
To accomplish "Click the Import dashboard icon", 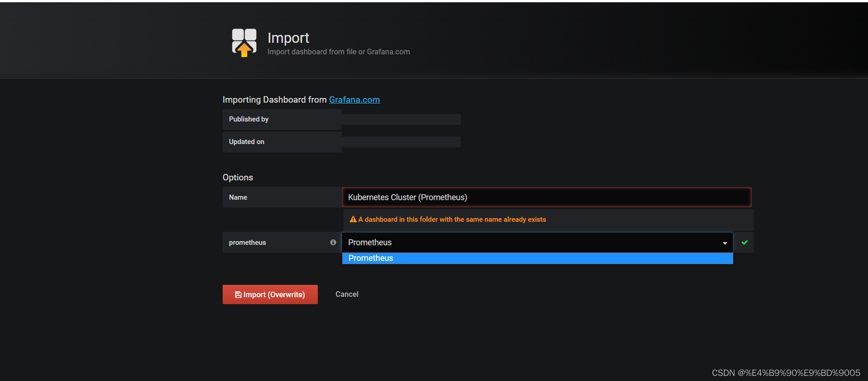I will click(x=244, y=42).
